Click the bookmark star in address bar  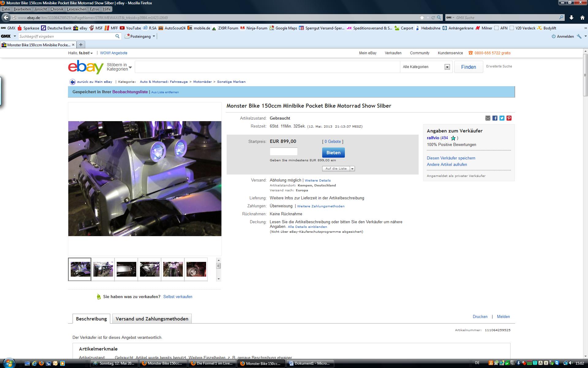[422, 17]
